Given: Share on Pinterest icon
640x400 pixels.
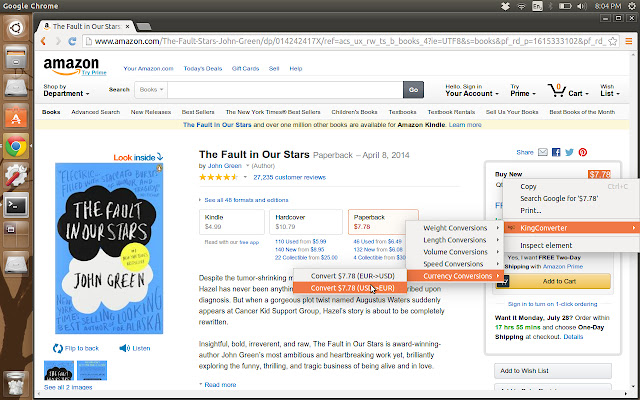Looking at the screenshot, I should tap(583, 152).
